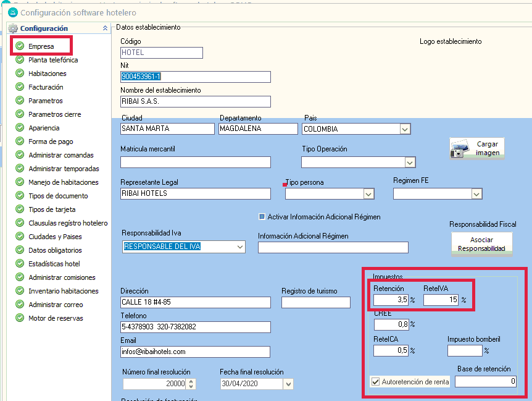Click the check icon beside Planta telefónica
The height and width of the screenshot is (401, 532).
point(20,60)
